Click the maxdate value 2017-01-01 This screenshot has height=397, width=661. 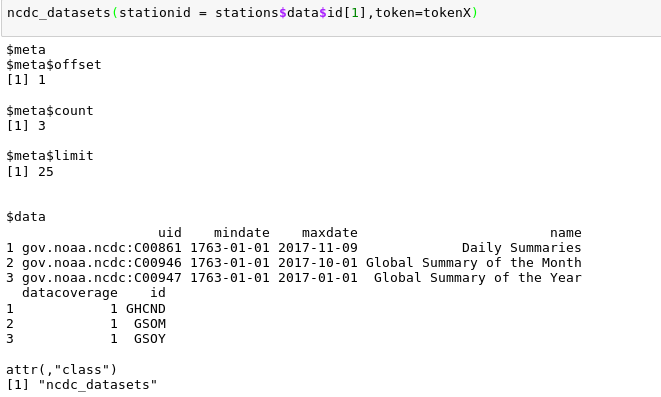tap(317, 278)
